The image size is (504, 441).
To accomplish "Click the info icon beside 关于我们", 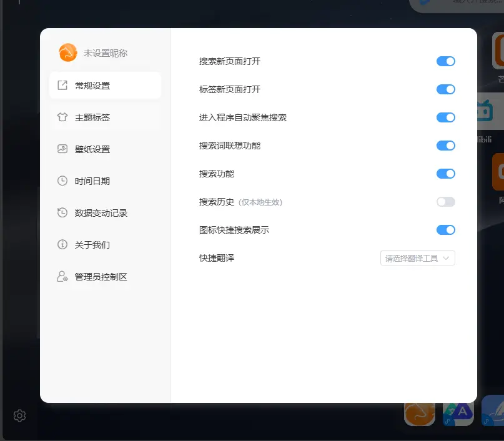I will pyautogui.click(x=62, y=244).
